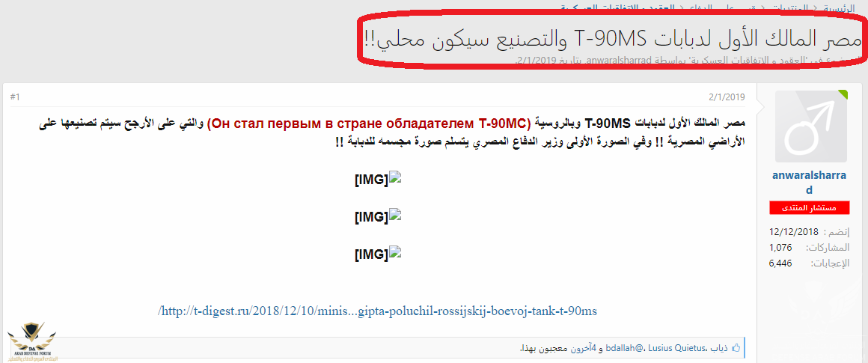Click the red مستشار المنتدى badge
The image size is (868, 363).
click(811, 207)
